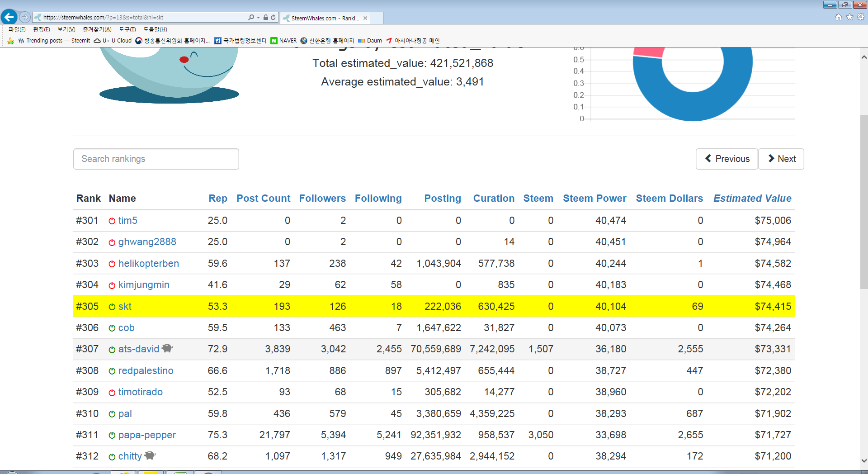This screenshot has width=868, height=474.
Task: Open the 아시아나항공 메인 bookmark
Action: point(412,41)
